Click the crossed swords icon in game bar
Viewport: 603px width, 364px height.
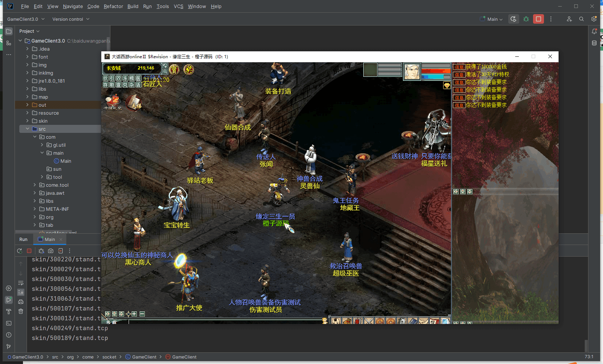(369, 321)
